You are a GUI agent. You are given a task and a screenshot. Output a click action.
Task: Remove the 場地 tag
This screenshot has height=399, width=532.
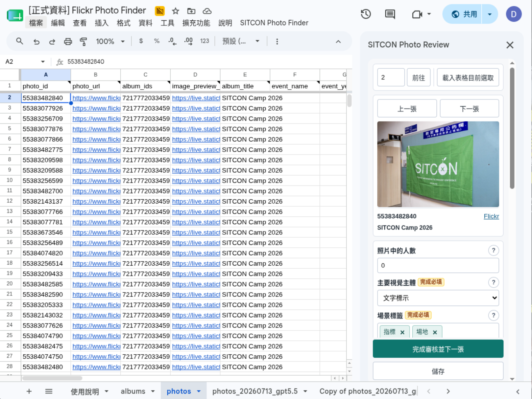435,332
